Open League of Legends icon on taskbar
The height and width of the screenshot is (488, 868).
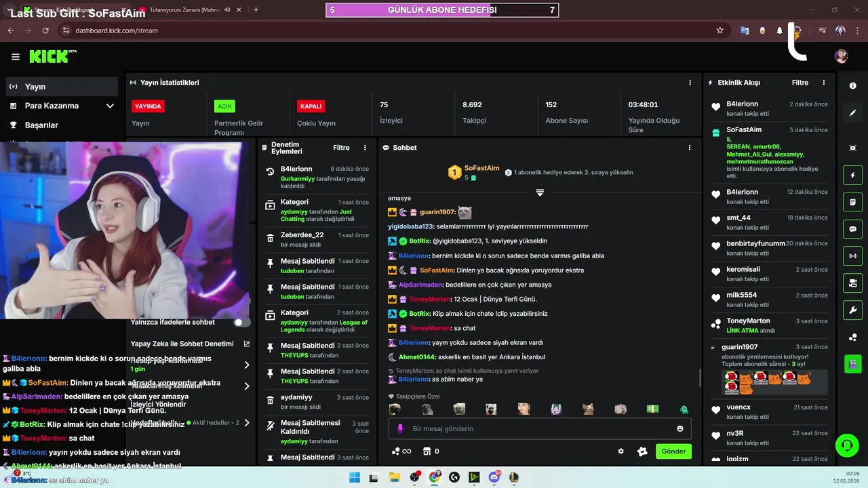pyautogui.click(x=513, y=477)
